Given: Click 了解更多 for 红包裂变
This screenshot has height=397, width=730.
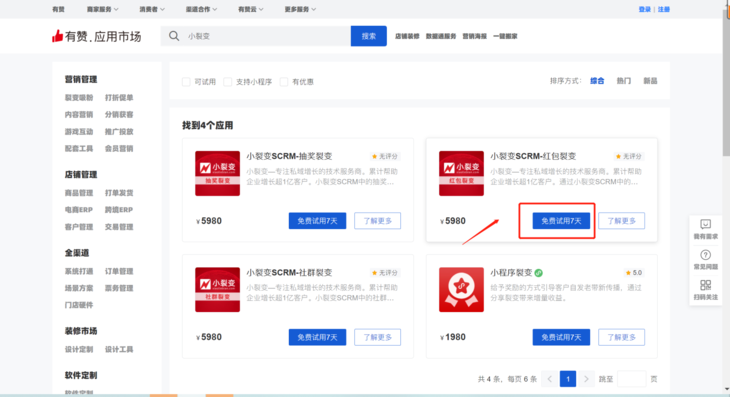Looking at the screenshot, I should pyautogui.click(x=621, y=221).
